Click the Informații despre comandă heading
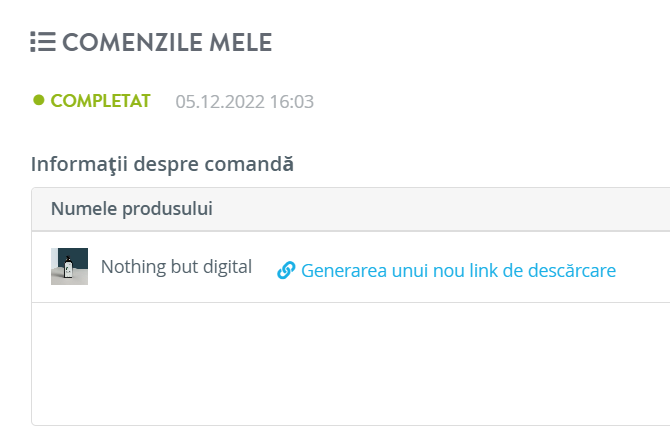 [162, 164]
